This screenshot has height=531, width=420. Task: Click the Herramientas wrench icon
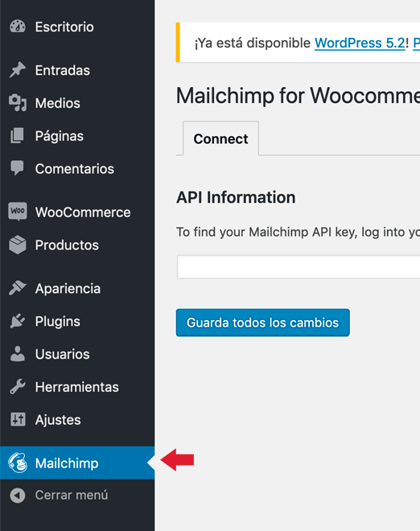point(17,387)
